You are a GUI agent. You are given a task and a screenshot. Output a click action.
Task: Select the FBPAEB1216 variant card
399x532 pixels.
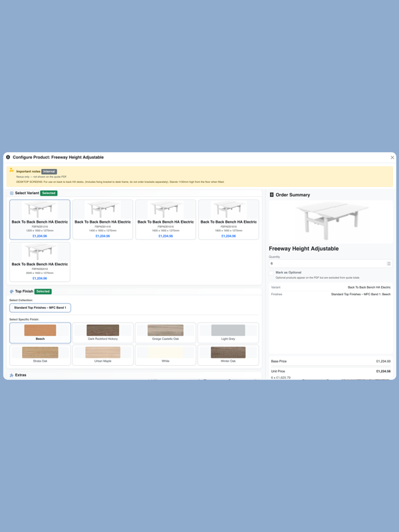coord(40,219)
